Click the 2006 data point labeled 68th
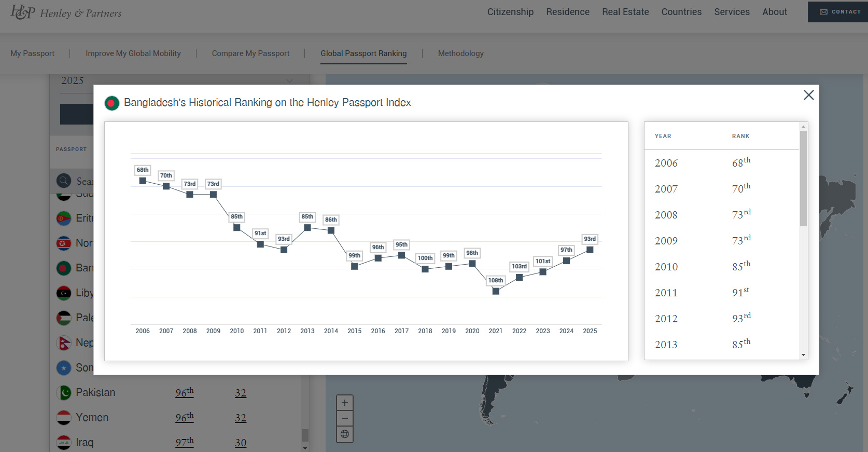Viewport: 868px width, 452px height. click(143, 181)
